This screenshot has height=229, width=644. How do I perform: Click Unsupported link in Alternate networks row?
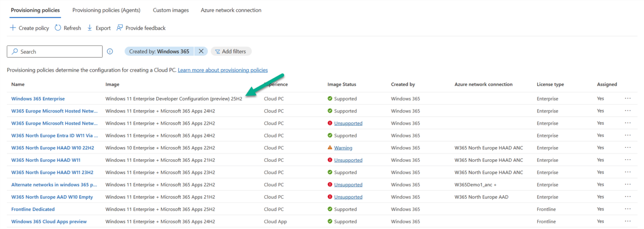coord(348,184)
